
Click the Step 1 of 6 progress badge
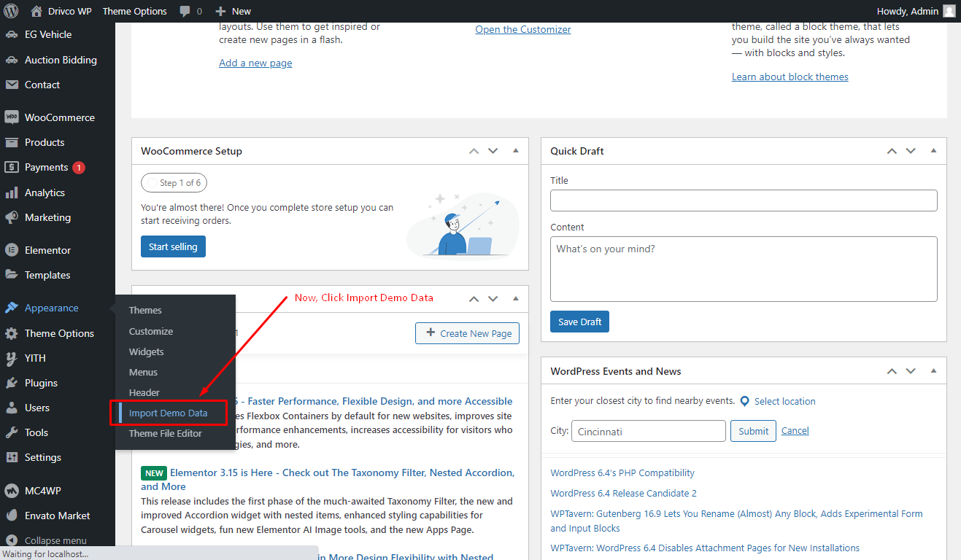(x=174, y=182)
